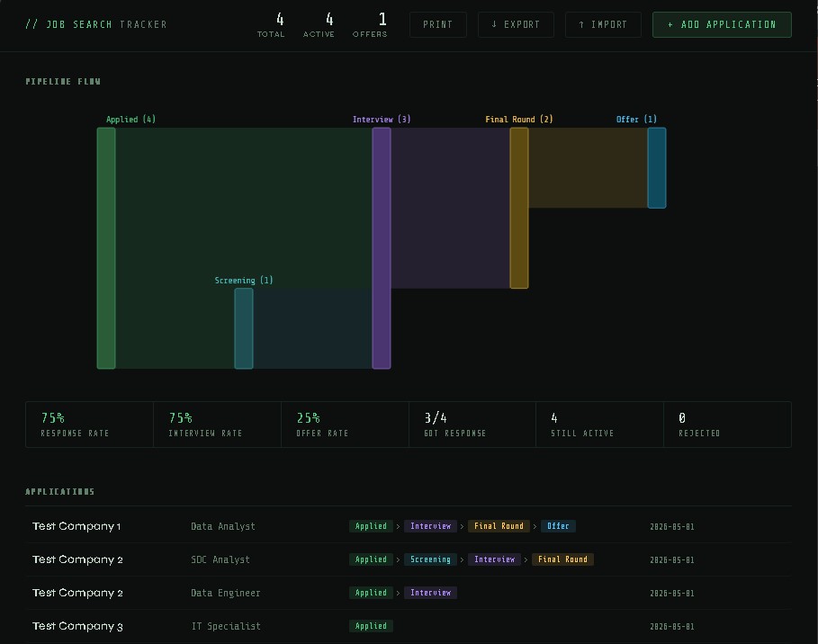
Task: Click the Applied (4) chart label
Action: click(x=130, y=120)
